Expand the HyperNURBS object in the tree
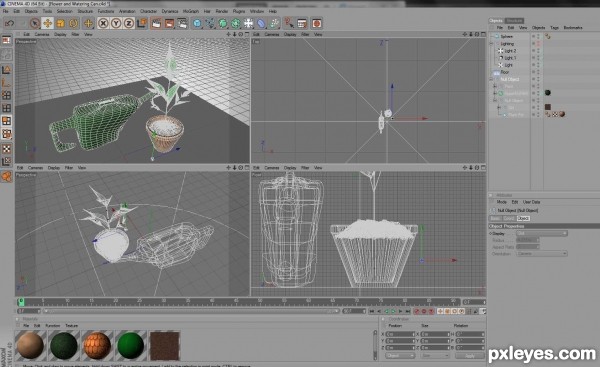Screen dimensions: 600x367 495,93
